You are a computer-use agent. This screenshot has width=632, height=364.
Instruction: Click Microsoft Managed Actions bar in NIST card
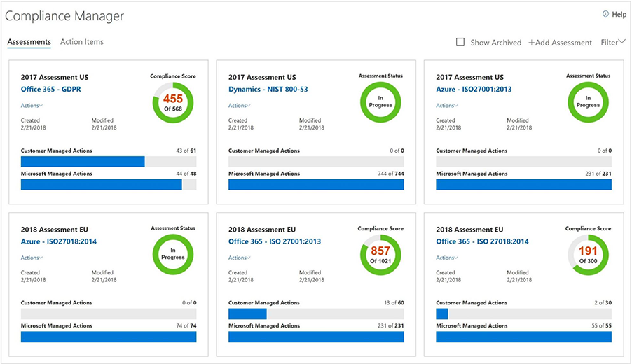click(x=316, y=185)
